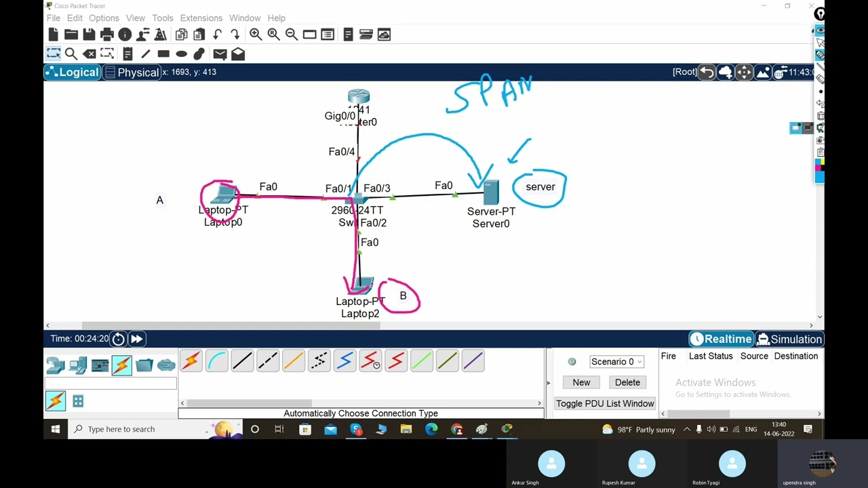Open the File menu
The width and height of the screenshot is (868, 488).
pos(54,18)
